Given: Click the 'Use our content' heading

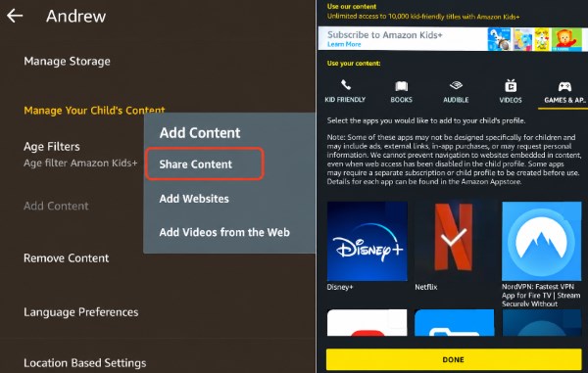Looking at the screenshot, I should [x=352, y=7].
